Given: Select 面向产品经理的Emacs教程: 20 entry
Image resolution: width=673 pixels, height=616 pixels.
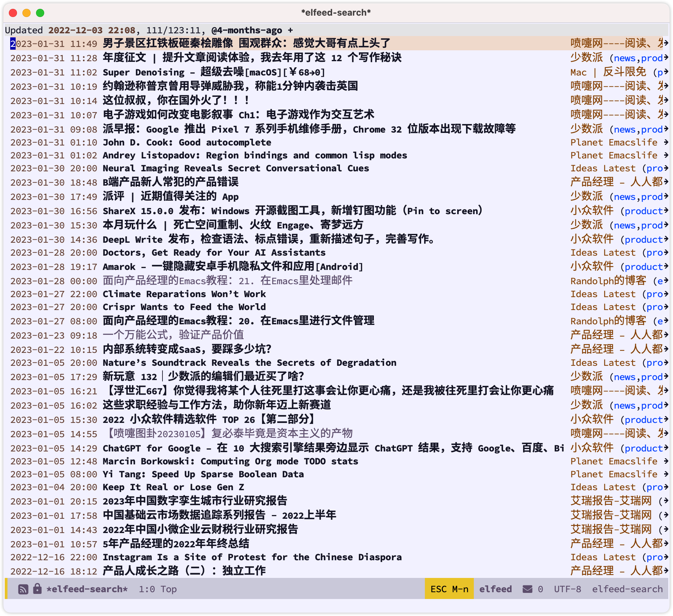Looking at the screenshot, I should coord(239,321).
